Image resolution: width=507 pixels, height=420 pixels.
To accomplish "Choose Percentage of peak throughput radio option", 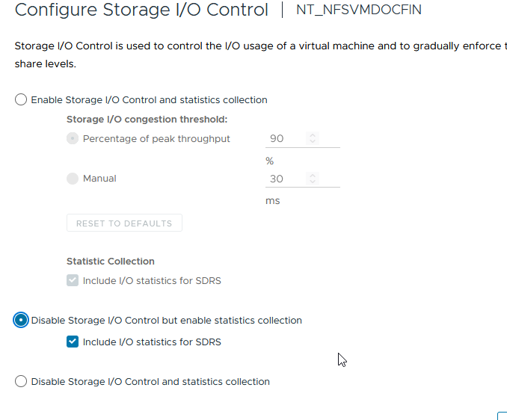I will click(x=73, y=139).
